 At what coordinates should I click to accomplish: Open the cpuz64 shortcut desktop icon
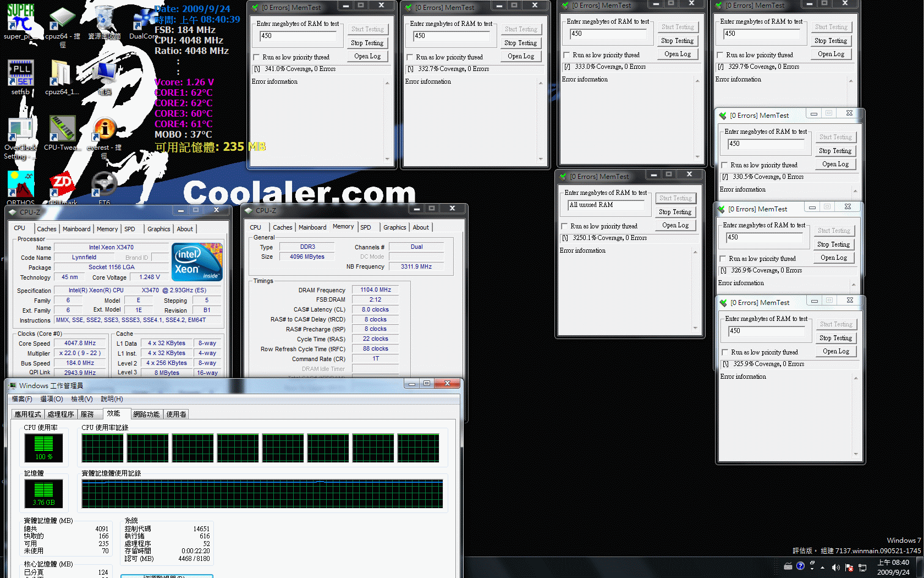[x=62, y=25]
